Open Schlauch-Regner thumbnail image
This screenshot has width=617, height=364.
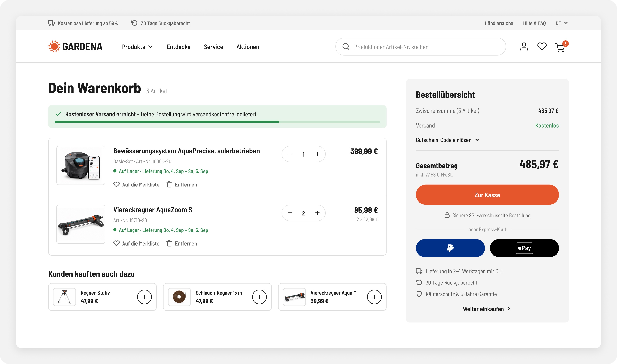(x=179, y=297)
